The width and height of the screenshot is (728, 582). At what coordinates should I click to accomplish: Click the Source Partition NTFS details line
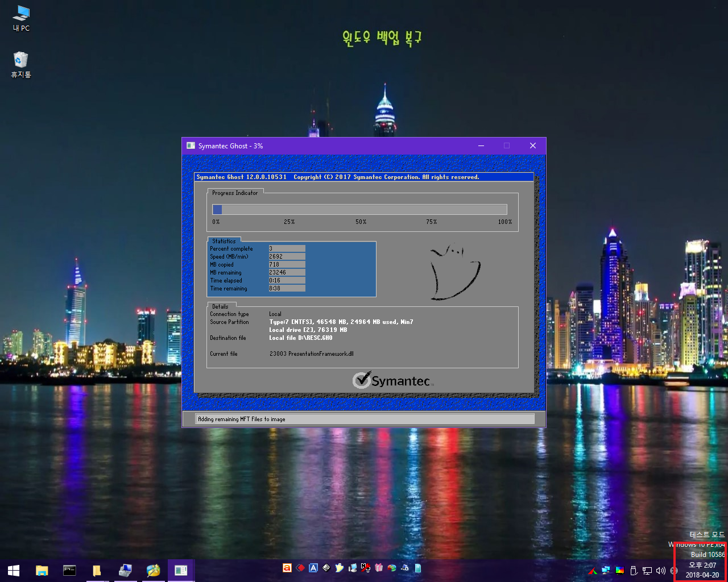point(341,322)
